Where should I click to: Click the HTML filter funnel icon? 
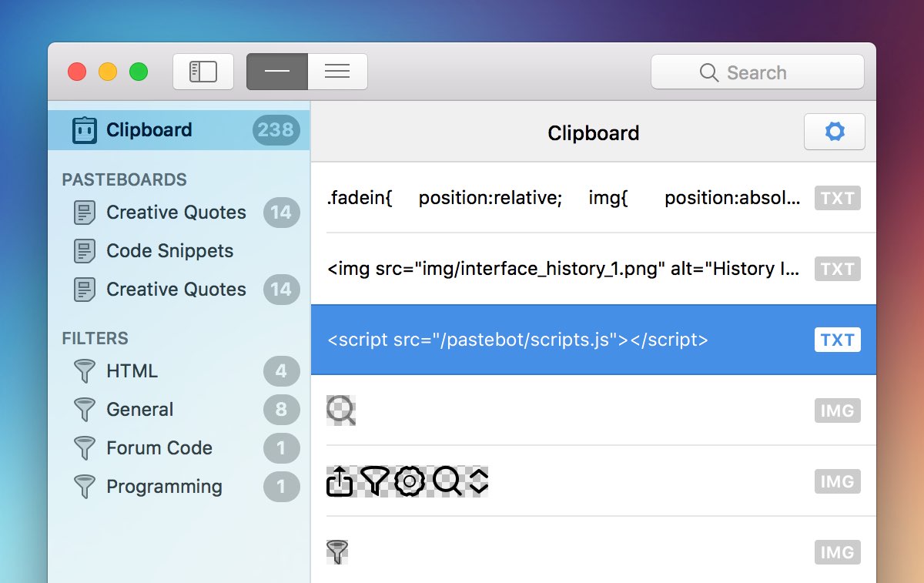(85, 371)
